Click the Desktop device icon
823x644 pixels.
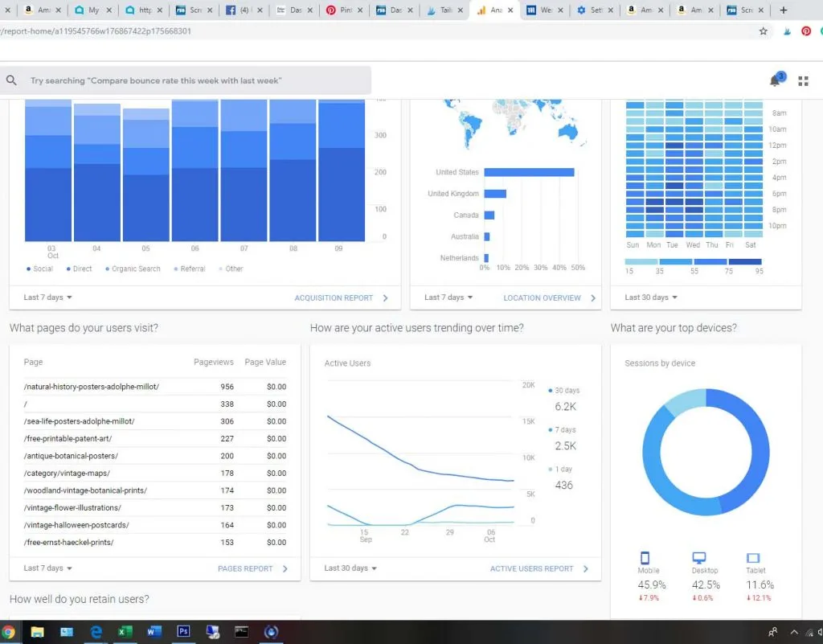pos(699,557)
